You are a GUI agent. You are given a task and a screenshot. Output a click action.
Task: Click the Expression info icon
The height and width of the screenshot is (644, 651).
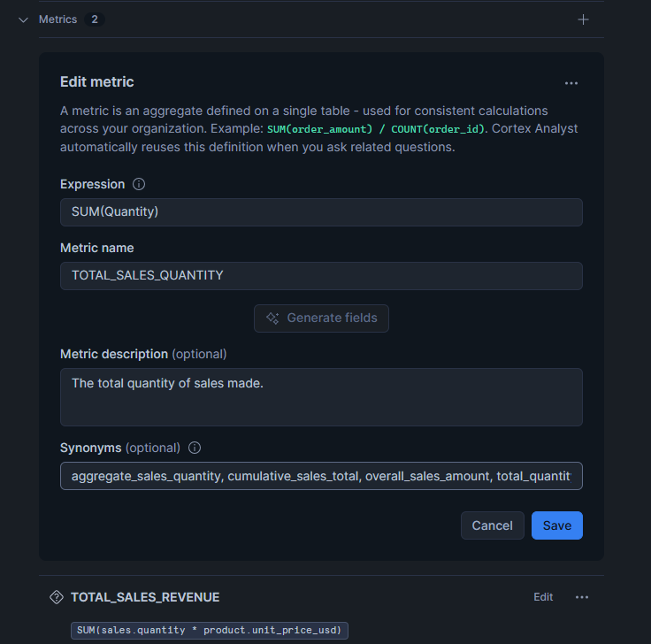point(139,185)
